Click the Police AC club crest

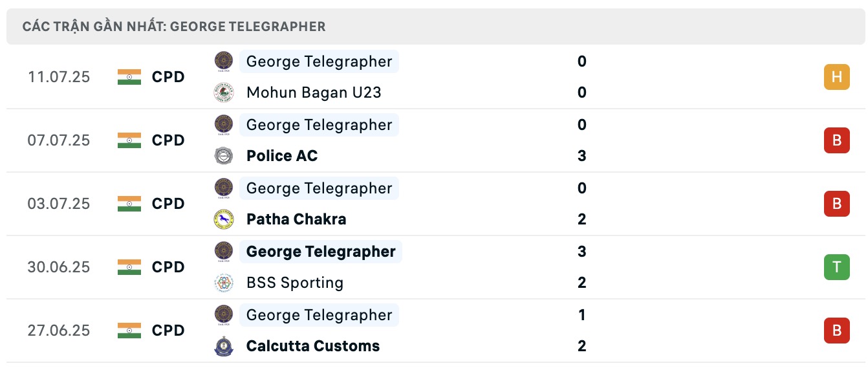coord(224,156)
